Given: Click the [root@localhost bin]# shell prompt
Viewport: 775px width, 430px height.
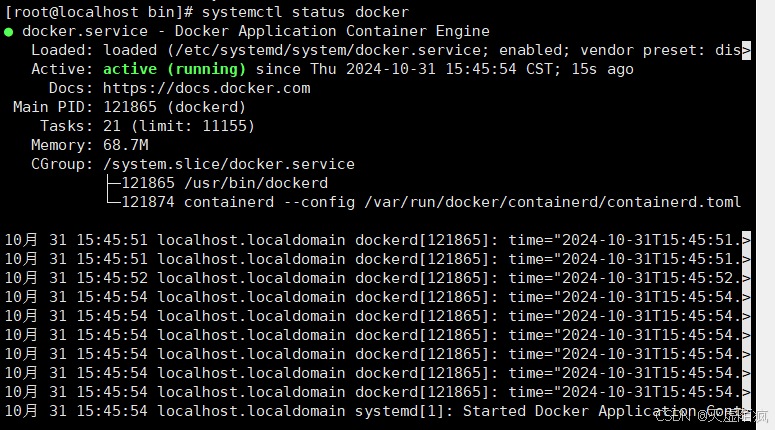Looking at the screenshot, I should click(x=99, y=12).
